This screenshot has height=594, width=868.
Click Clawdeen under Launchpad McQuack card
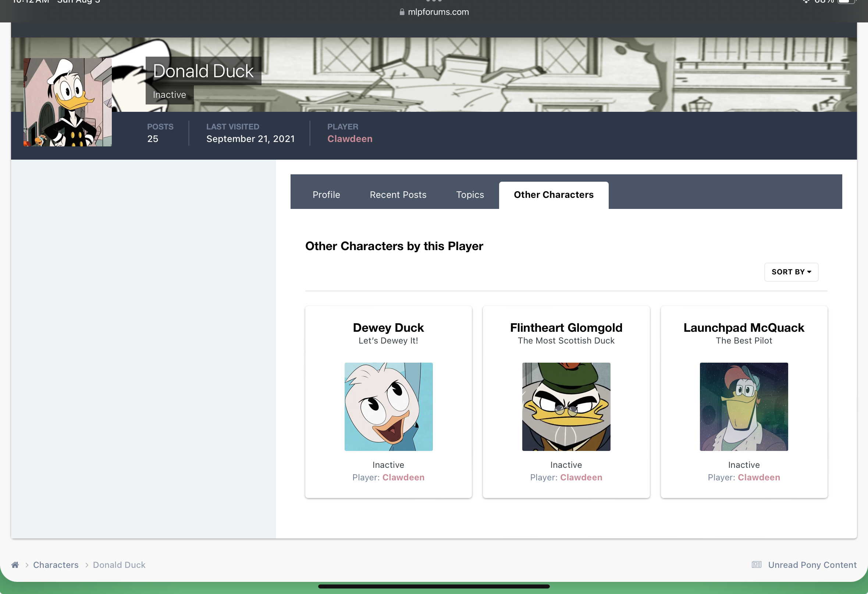[x=758, y=477]
